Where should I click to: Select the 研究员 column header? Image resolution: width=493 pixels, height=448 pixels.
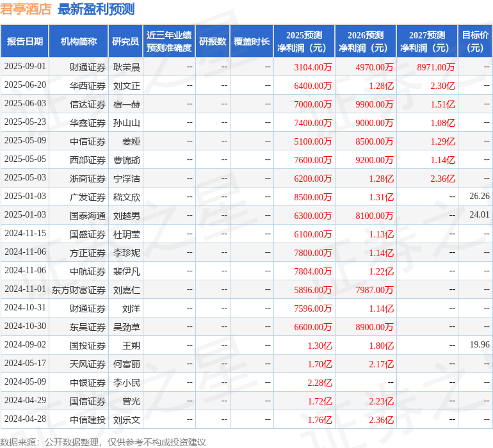click(x=125, y=42)
